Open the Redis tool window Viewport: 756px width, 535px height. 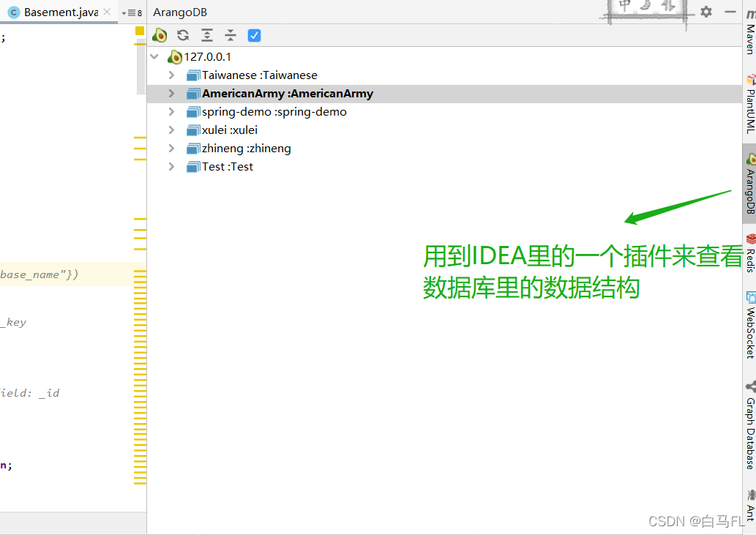click(749, 253)
